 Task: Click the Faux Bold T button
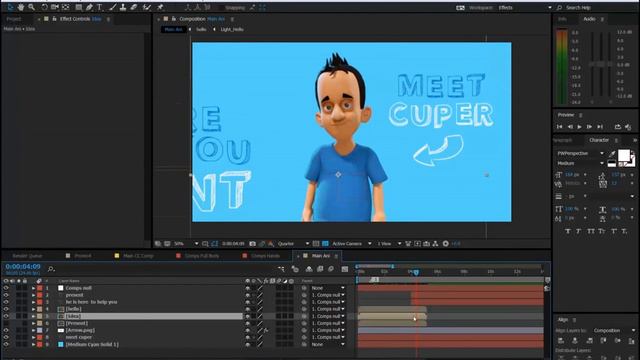568,231
